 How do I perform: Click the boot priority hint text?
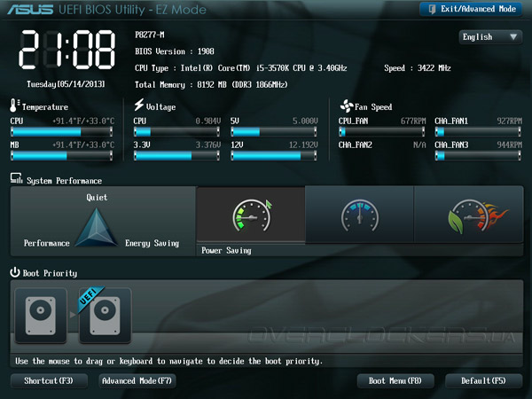[168, 361]
